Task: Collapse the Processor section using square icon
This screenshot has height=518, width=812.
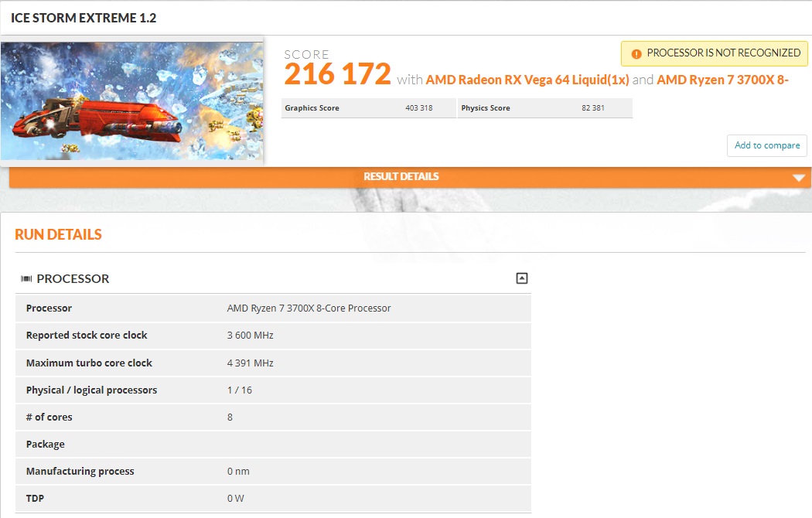Action: click(x=521, y=278)
